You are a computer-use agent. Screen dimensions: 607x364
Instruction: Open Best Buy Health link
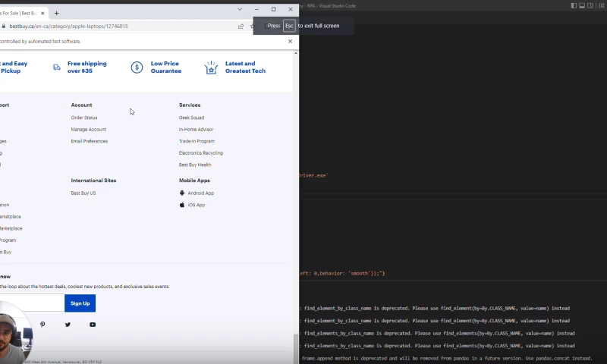coord(195,165)
